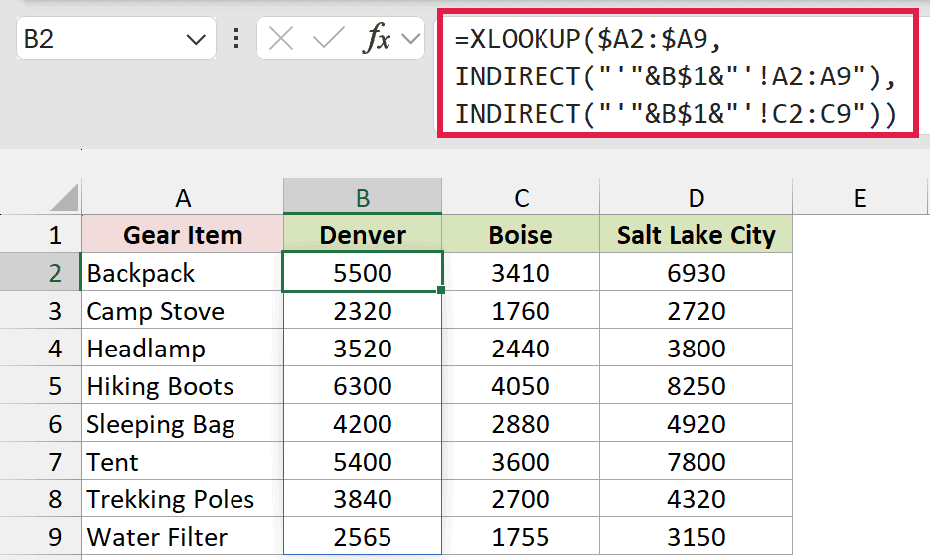Select the Camp Stove cell

[x=183, y=311]
